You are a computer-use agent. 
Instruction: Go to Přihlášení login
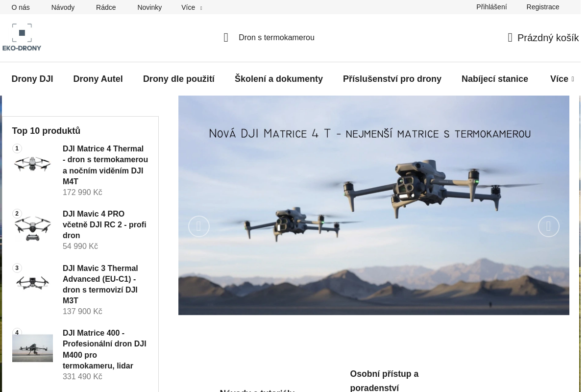[491, 7]
